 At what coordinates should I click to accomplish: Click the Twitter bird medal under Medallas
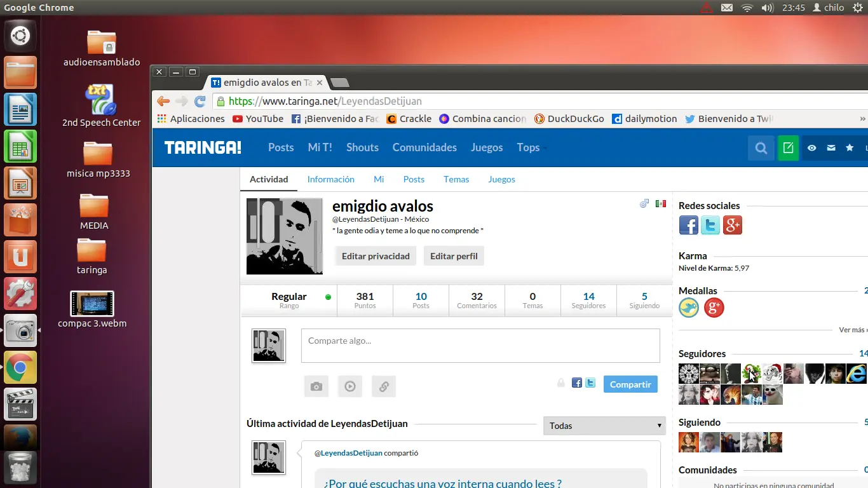[689, 308]
